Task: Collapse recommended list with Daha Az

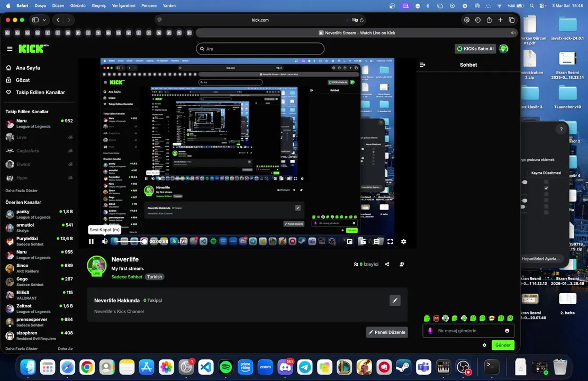Action: click(x=65, y=349)
